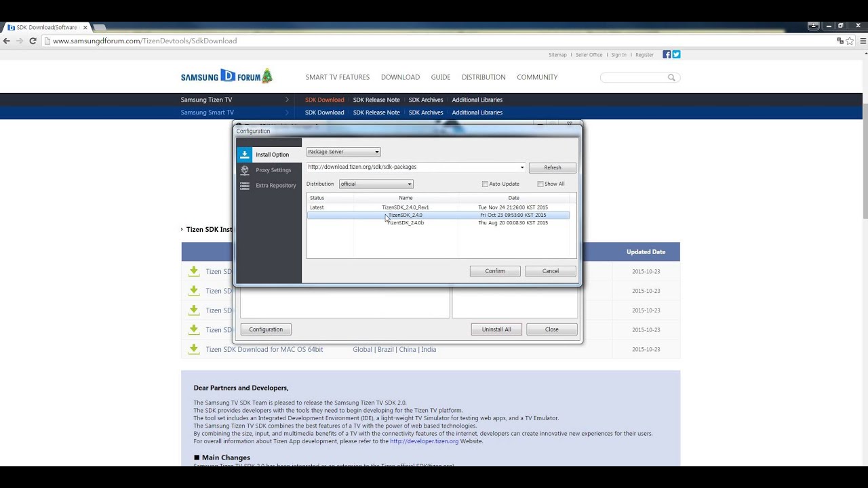Click Cancel in Configuration dialog
Viewport: 868px width, 488px height.
tap(551, 271)
